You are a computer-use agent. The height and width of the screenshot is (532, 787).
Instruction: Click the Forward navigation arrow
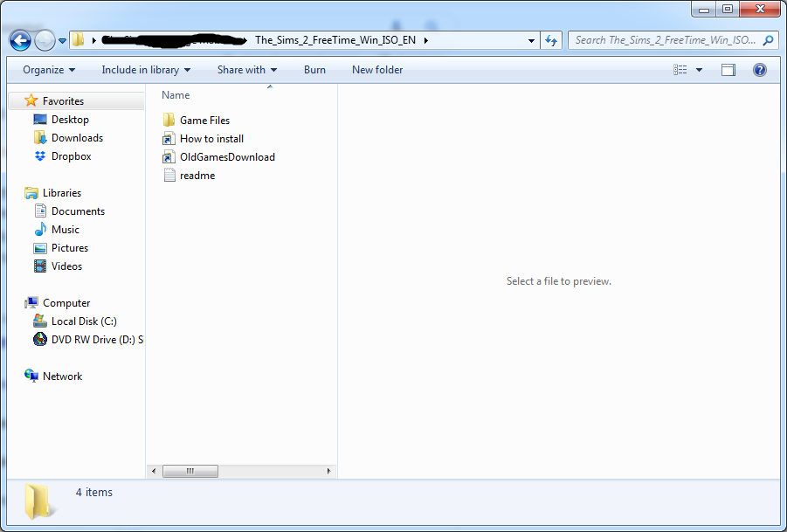(x=45, y=40)
